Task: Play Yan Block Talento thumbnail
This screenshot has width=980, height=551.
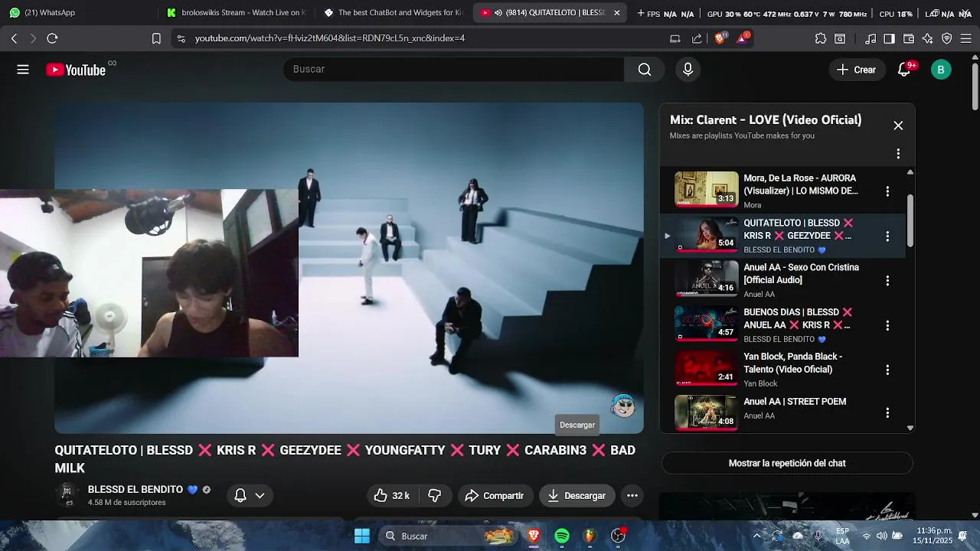Action: click(x=706, y=368)
